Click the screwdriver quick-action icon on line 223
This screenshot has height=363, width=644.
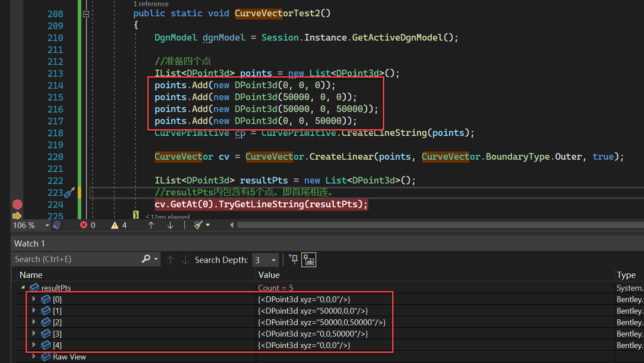pyautogui.click(x=69, y=193)
